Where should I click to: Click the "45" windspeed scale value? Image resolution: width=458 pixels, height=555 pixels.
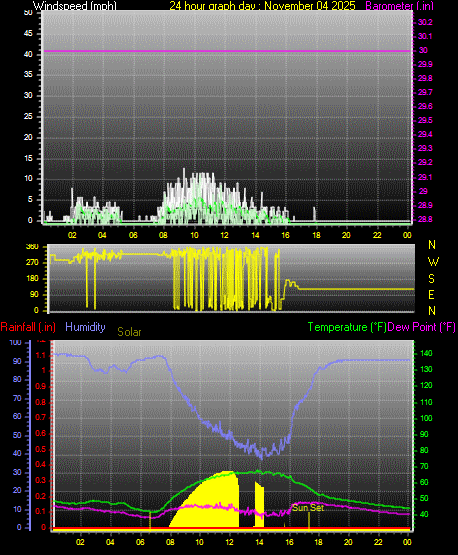point(28,34)
